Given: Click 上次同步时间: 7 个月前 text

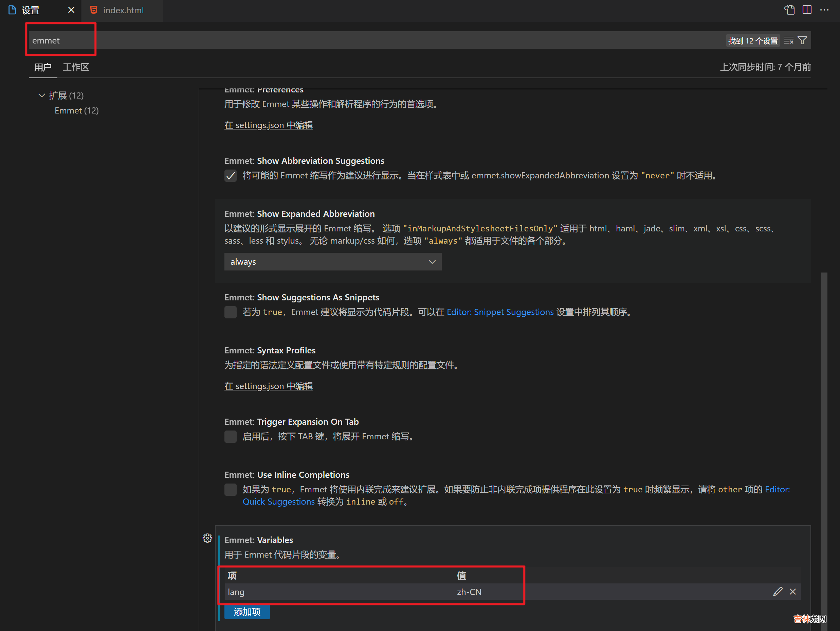Looking at the screenshot, I should click(765, 67).
